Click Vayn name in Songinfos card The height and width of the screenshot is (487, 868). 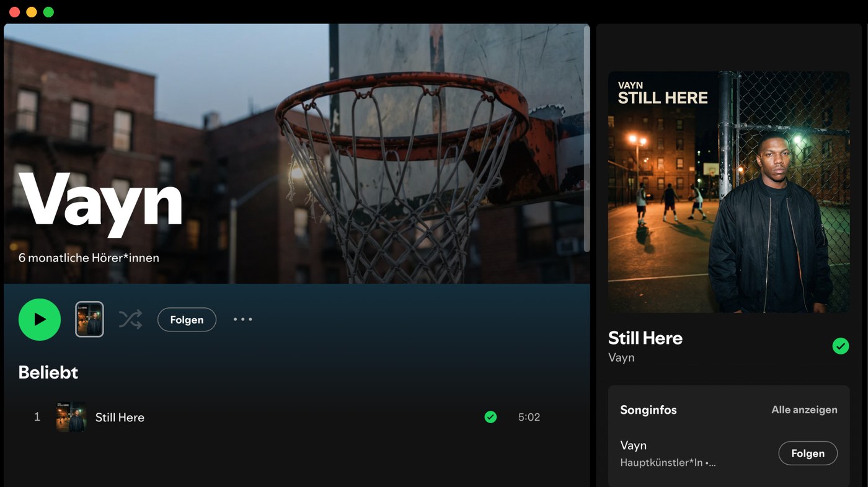634,445
